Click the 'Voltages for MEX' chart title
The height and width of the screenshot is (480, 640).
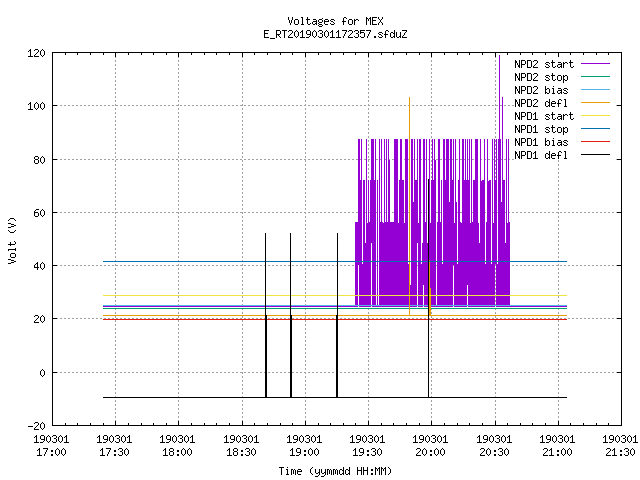point(335,21)
